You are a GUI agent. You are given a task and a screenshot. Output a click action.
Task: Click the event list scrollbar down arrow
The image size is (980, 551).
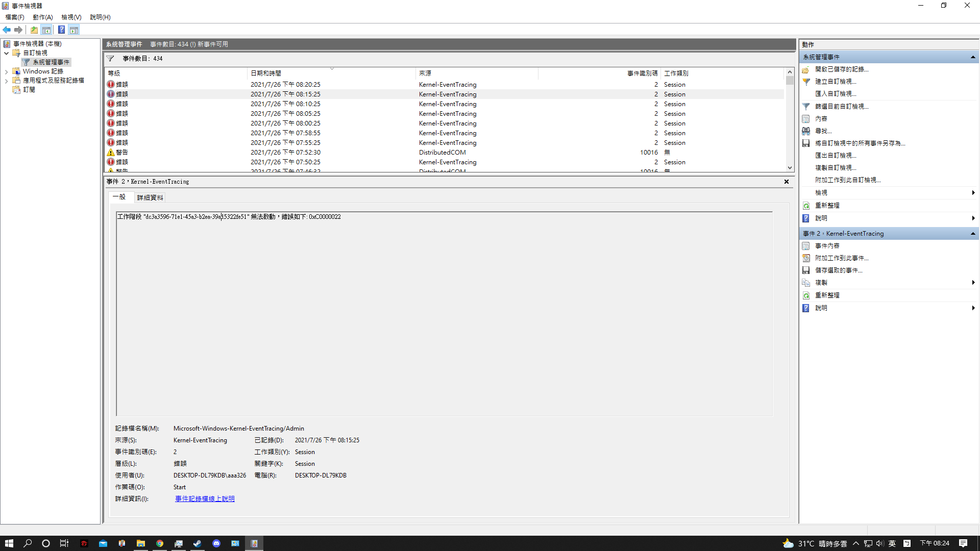790,168
